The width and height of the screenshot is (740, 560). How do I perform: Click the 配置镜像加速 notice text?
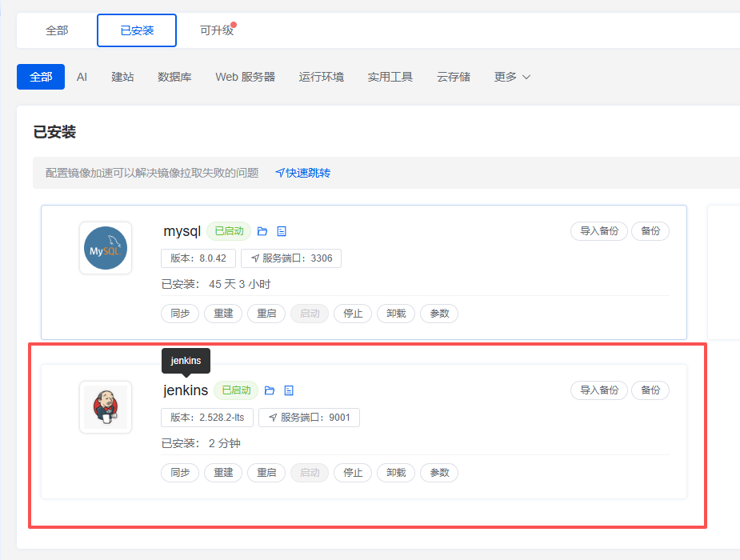coord(152,173)
